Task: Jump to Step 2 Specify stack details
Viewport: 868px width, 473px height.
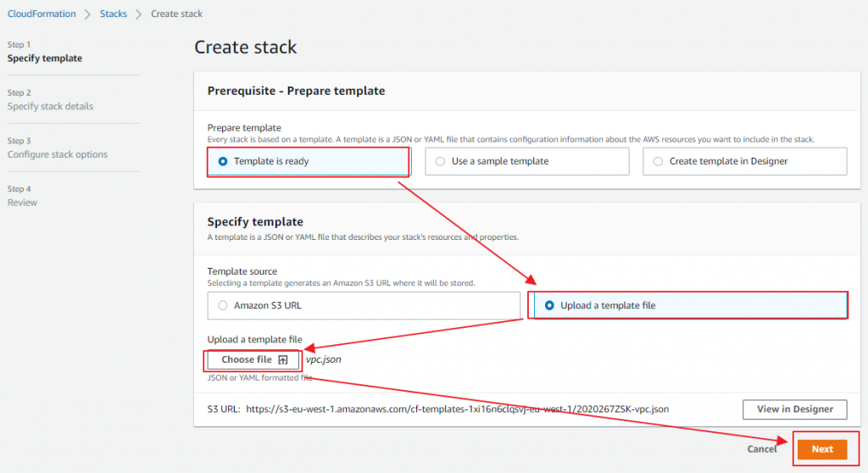Action: (50, 107)
